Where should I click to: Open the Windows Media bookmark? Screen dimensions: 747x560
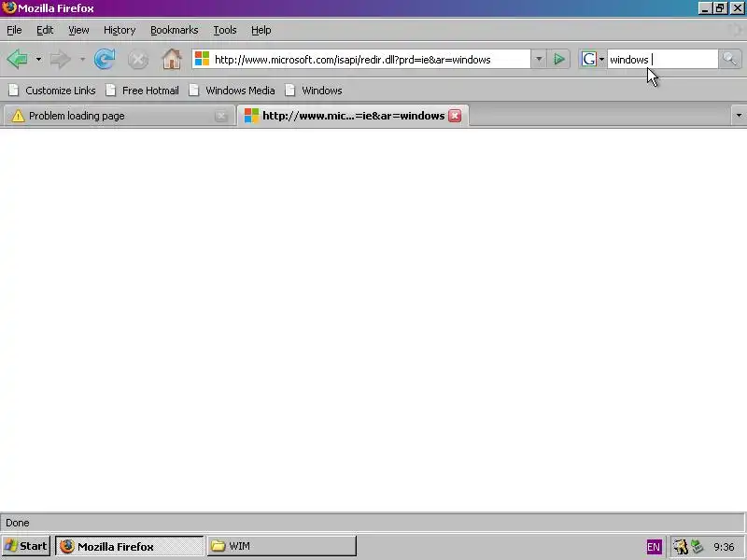click(232, 91)
